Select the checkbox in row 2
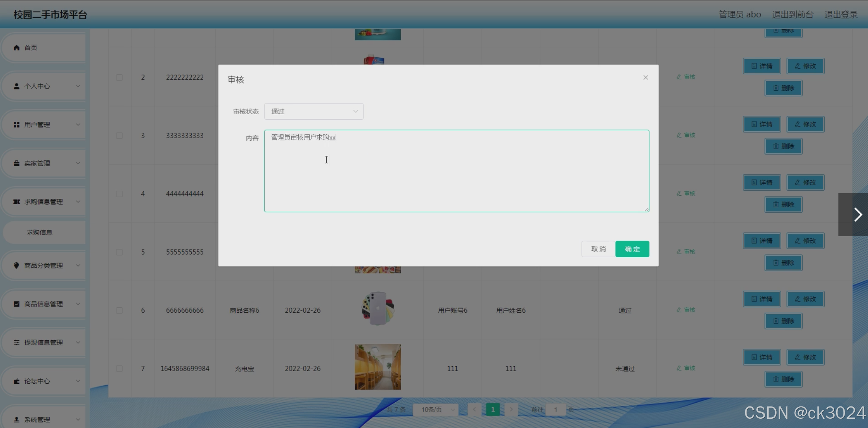 119,77
